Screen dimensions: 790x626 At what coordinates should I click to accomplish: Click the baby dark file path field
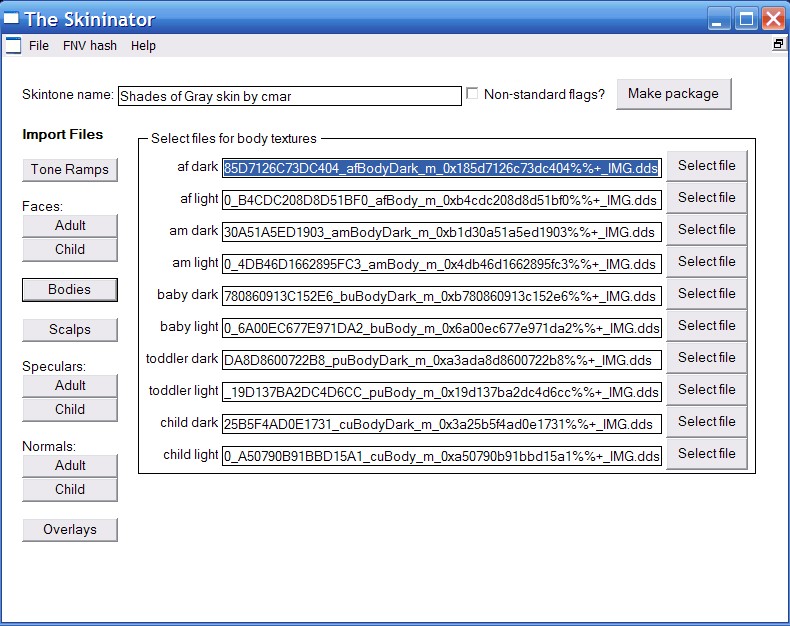click(442, 296)
